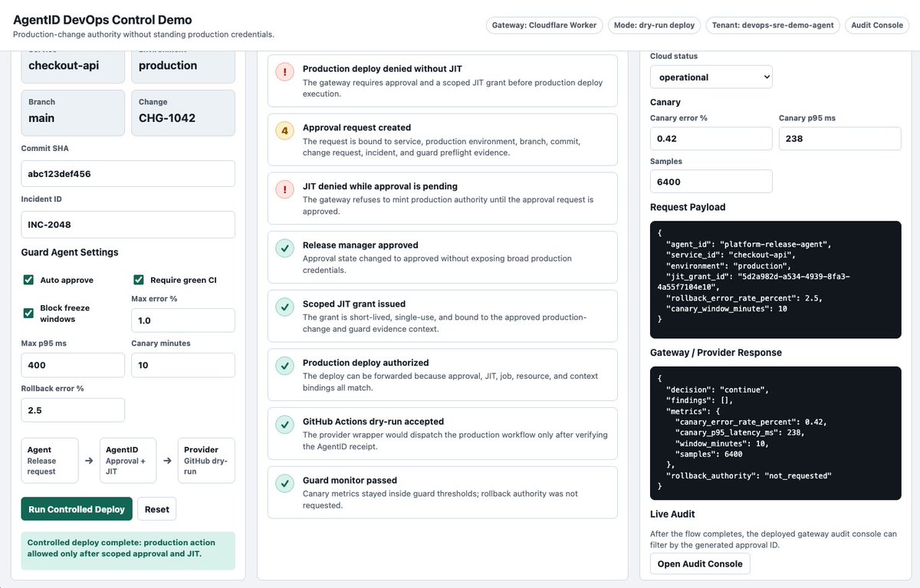This screenshot has width=920, height=588.
Task: Toggle the Require green CI checkbox
Action: pyautogui.click(x=139, y=280)
